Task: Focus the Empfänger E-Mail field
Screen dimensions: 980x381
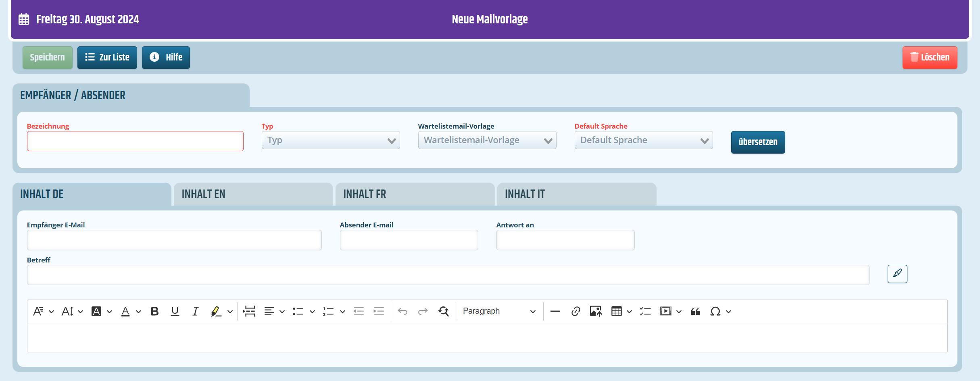Action: pyautogui.click(x=174, y=240)
